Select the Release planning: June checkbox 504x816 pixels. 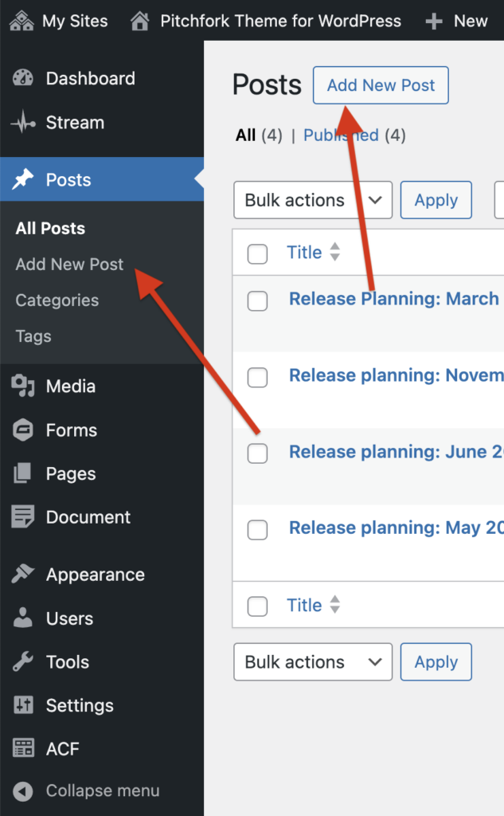tap(257, 453)
